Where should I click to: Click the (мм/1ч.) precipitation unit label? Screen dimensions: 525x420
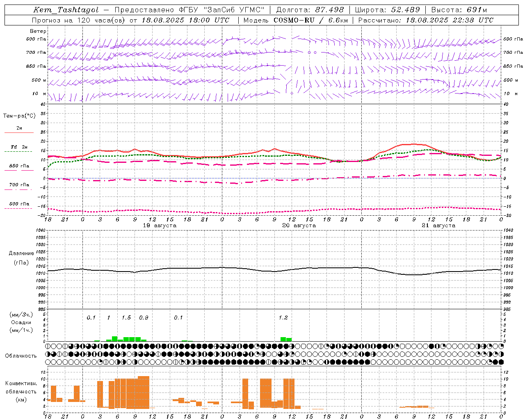point(21,330)
